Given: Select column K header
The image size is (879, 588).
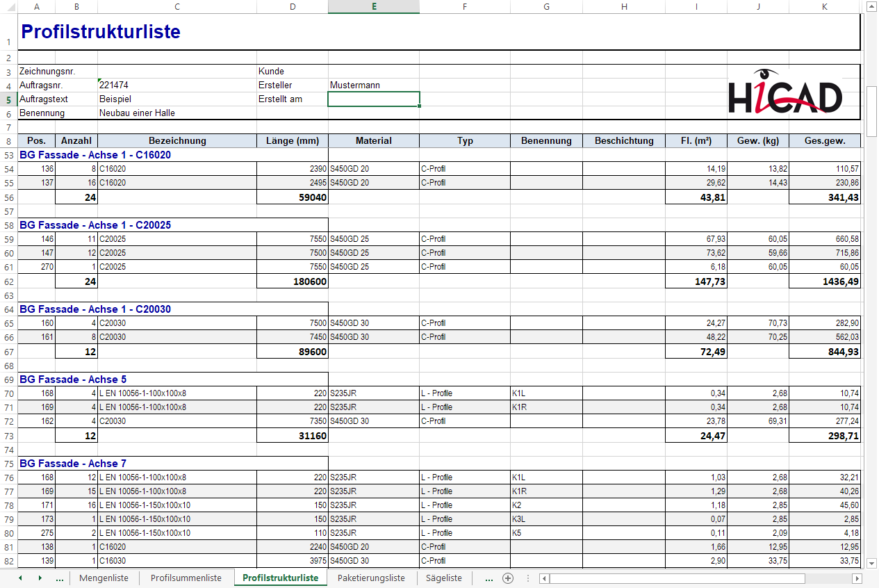Looking at the screenshot, I should pos(825,7).
